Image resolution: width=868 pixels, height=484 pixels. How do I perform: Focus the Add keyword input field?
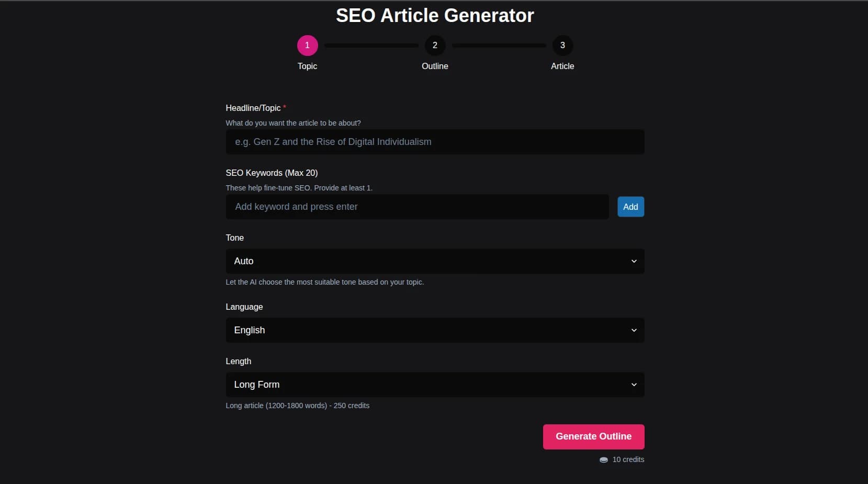click(x=416, y=207)
